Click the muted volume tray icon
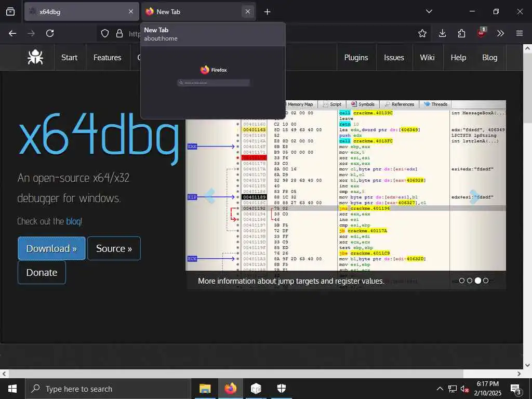Screen dimensions: 532x399 (x=464, y=389)
